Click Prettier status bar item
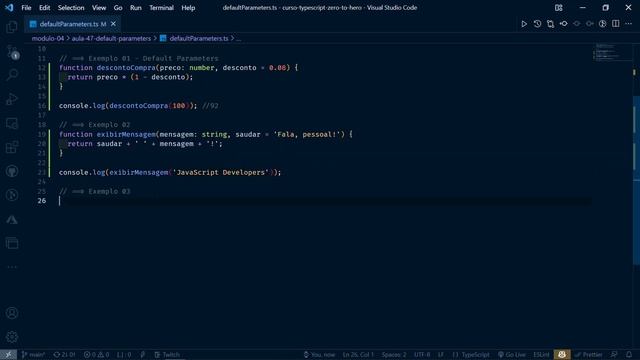This screenshot has height=360, width=640. 588,355
